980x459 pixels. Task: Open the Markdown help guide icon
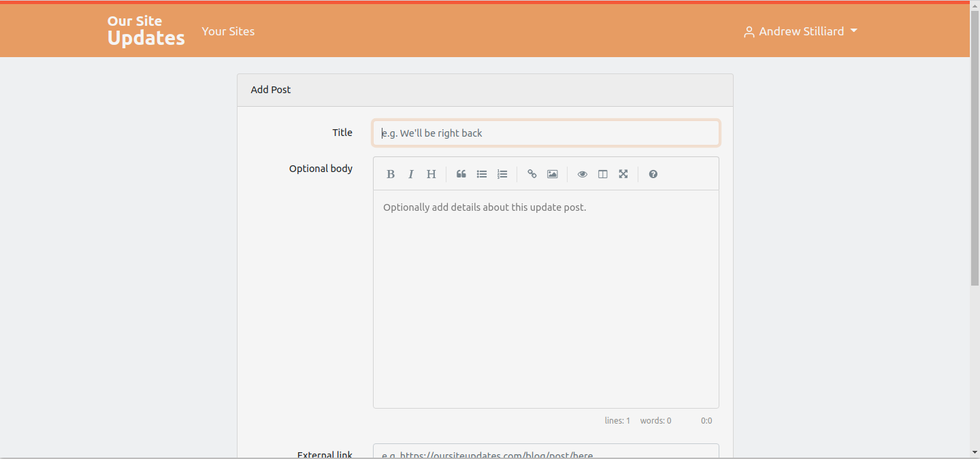tap(653, 174)
